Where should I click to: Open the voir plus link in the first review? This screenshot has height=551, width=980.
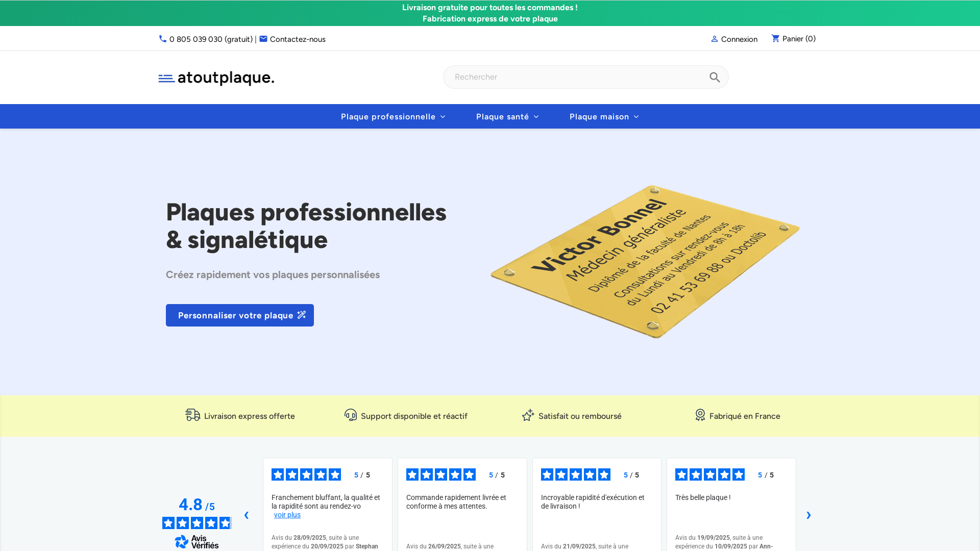pyautogui.click(x=287, y=515)
